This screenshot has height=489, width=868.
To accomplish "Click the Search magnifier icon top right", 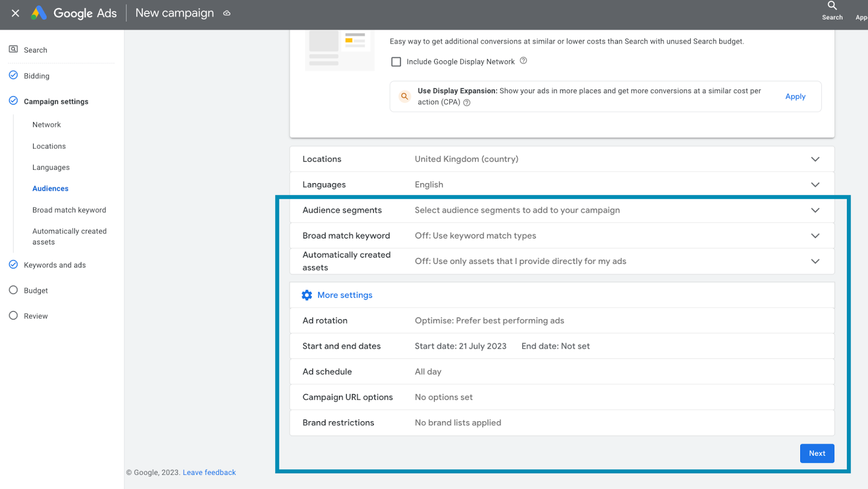I will tap(832, 6).
